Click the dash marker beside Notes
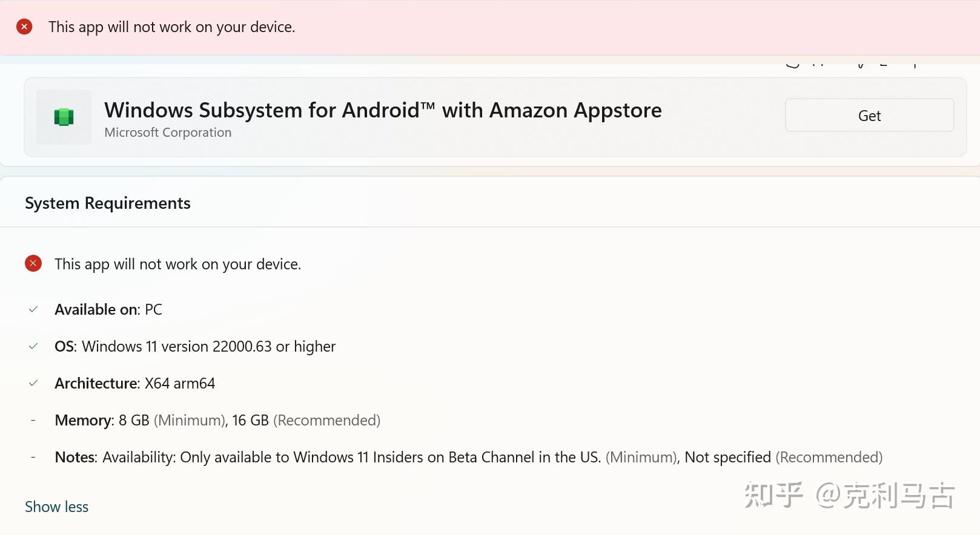 (33, 457)
